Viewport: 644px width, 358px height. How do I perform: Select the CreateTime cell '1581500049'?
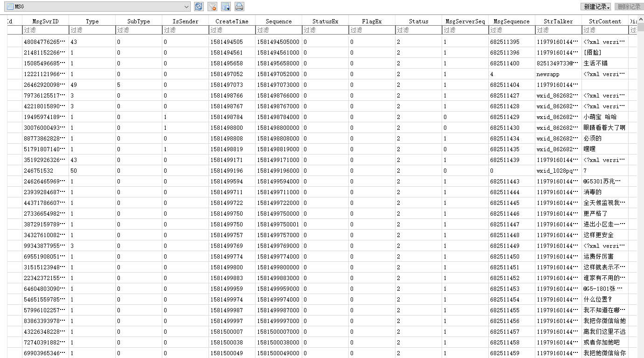[x=232, y=353]
